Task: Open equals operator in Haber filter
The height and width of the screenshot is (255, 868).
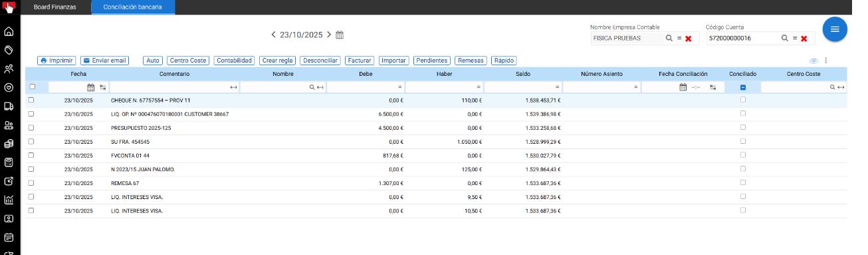Action: [x=479, y=87]
